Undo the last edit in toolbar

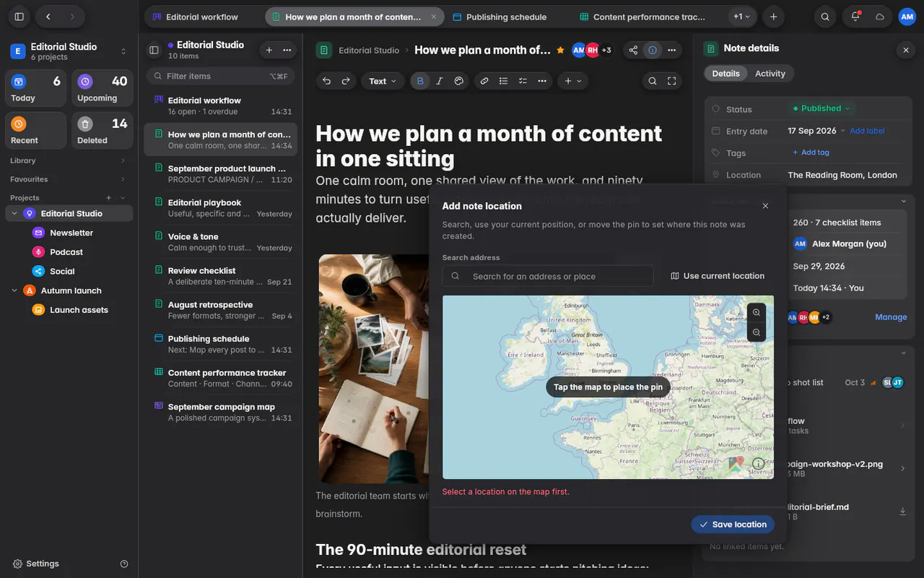click(327, 81)
